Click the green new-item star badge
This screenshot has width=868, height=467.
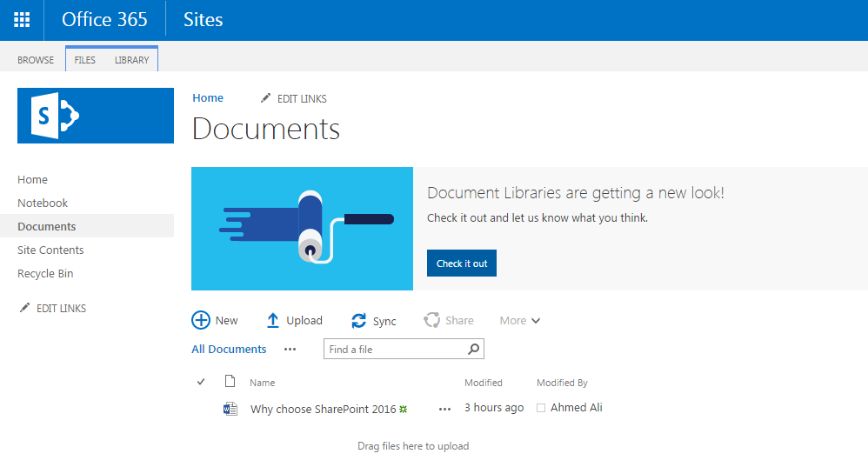click(403, 409)
